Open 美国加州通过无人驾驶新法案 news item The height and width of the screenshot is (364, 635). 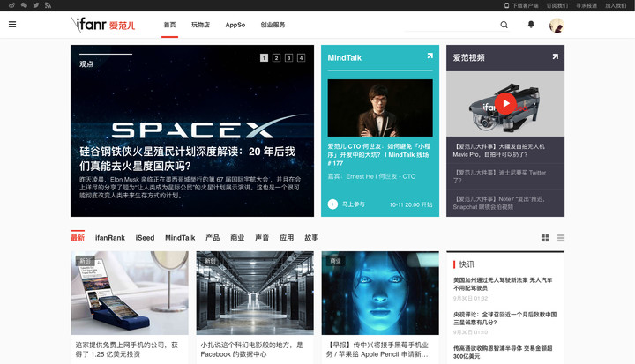click(503, 284)
